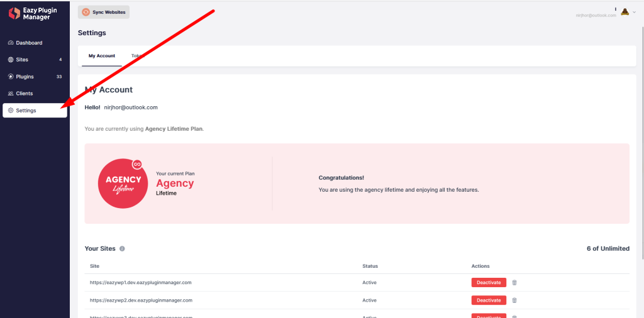The width and height of the screenshot is (644, 318).
Task: Click the user avatar icon
Action: [x=625, y=12]
